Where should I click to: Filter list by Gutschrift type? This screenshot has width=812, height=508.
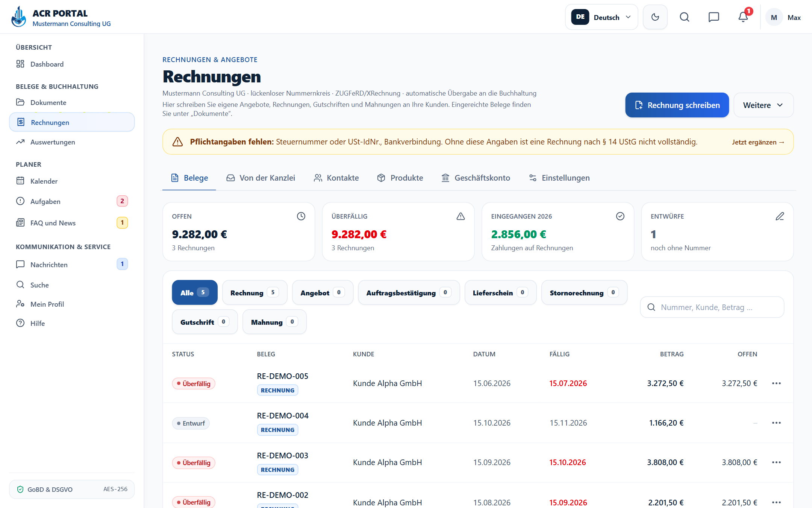point(205,322)
